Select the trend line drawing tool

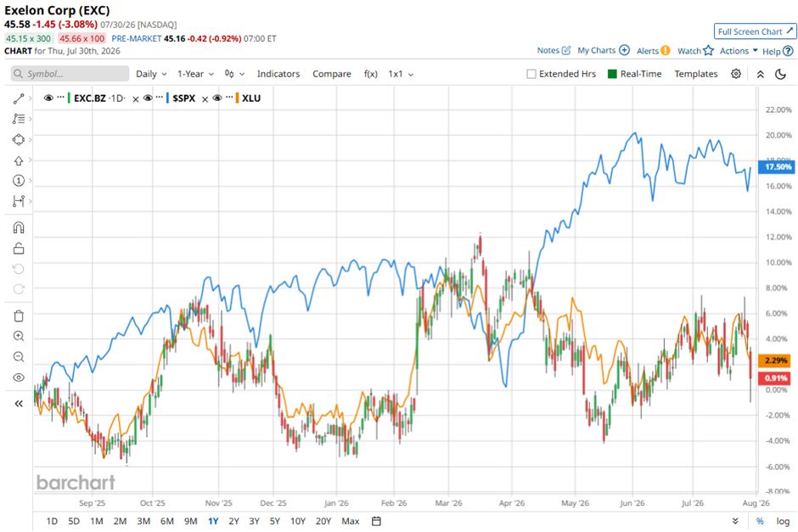click(x=19, y=98)
